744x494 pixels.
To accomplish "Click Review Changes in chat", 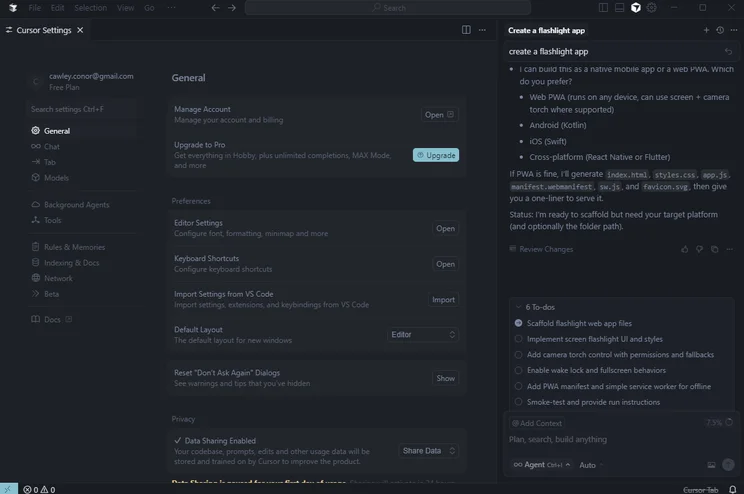I will click(541, 249).
